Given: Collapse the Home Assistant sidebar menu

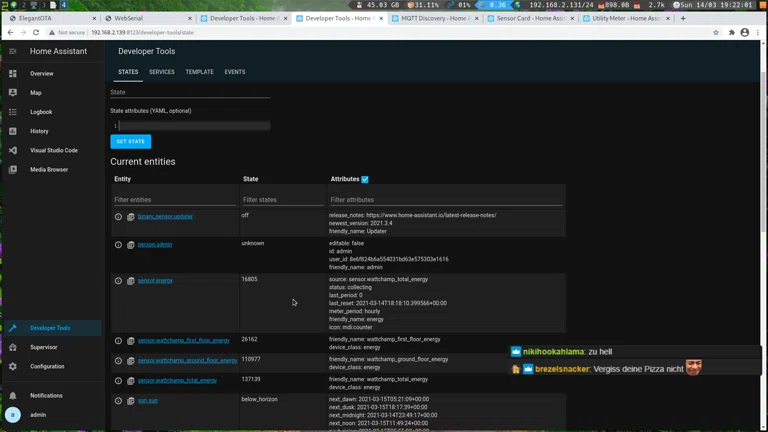Looking at the screenshot, I should pyautogui.click(x=13, y=51).
